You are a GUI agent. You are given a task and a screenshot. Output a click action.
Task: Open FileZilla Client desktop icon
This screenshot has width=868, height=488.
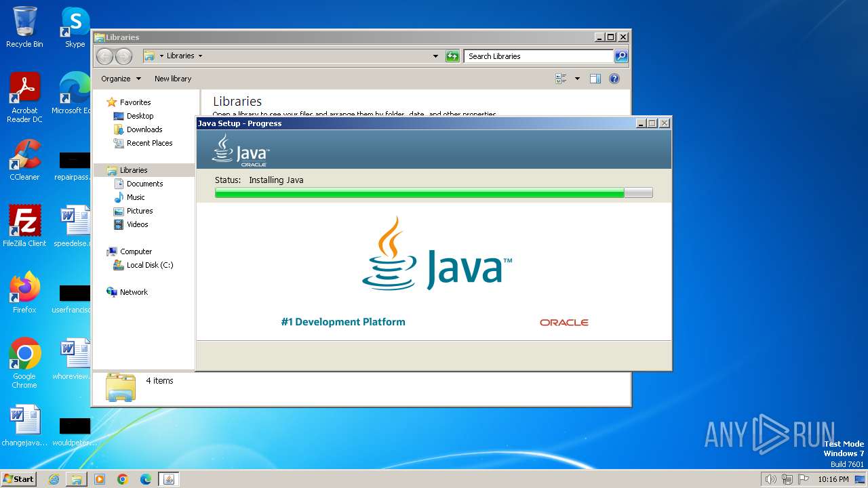tap(24, 226)
